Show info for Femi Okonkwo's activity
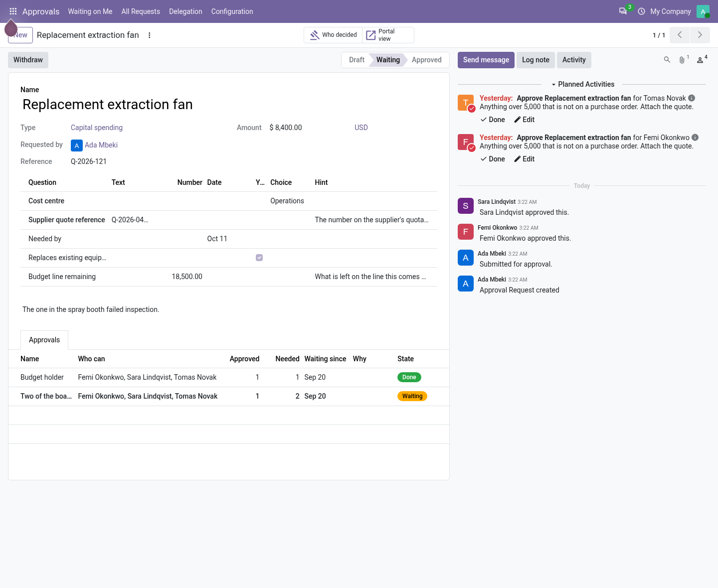This screenshot has height=588, width=718. click(695, 138)
